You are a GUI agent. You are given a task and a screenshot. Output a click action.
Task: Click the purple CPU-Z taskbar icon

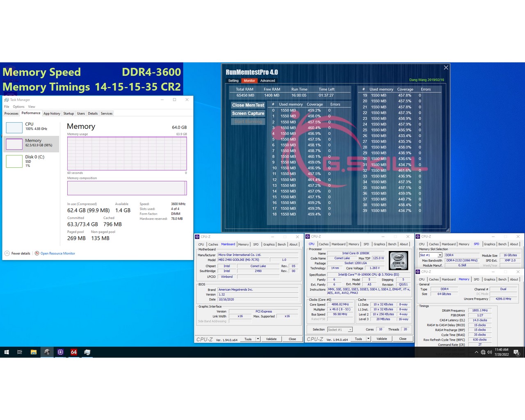60,352
